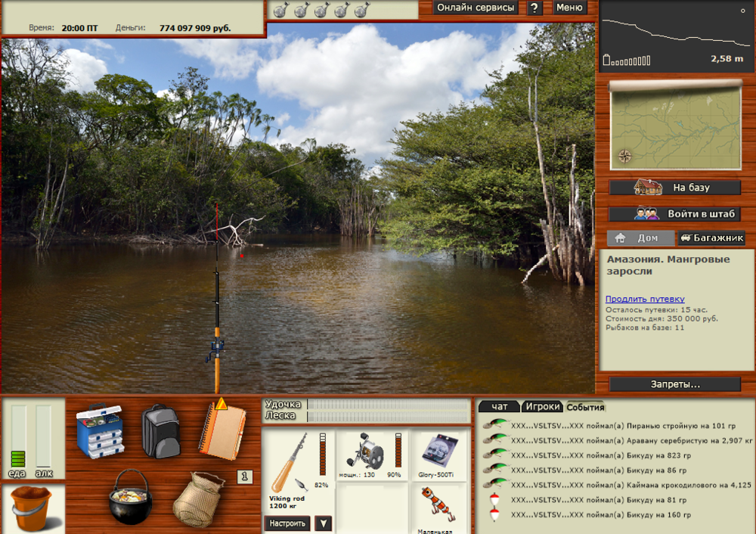
Task: Switch to the Дом toggle
Action: [640, 238]
